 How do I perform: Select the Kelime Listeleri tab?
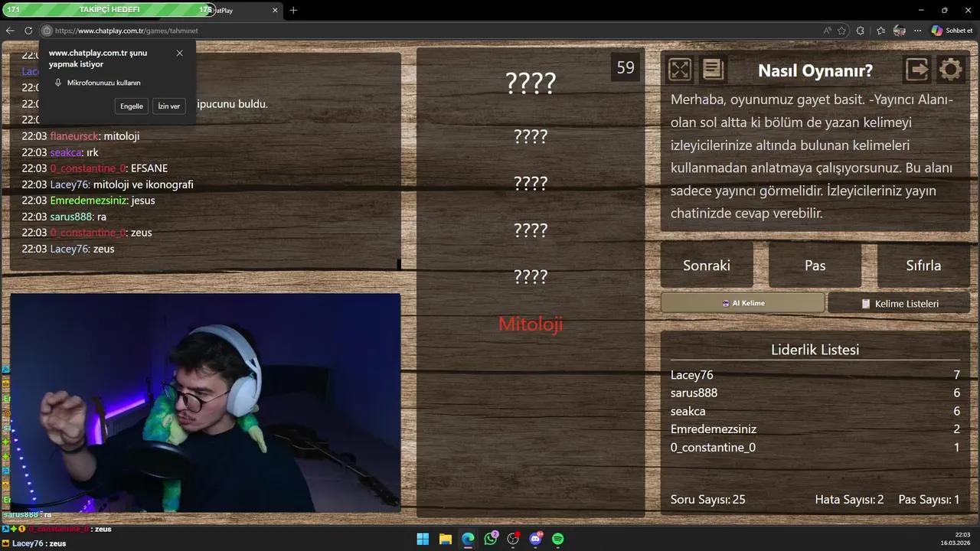pyautogui.click(x=899, y=303)
